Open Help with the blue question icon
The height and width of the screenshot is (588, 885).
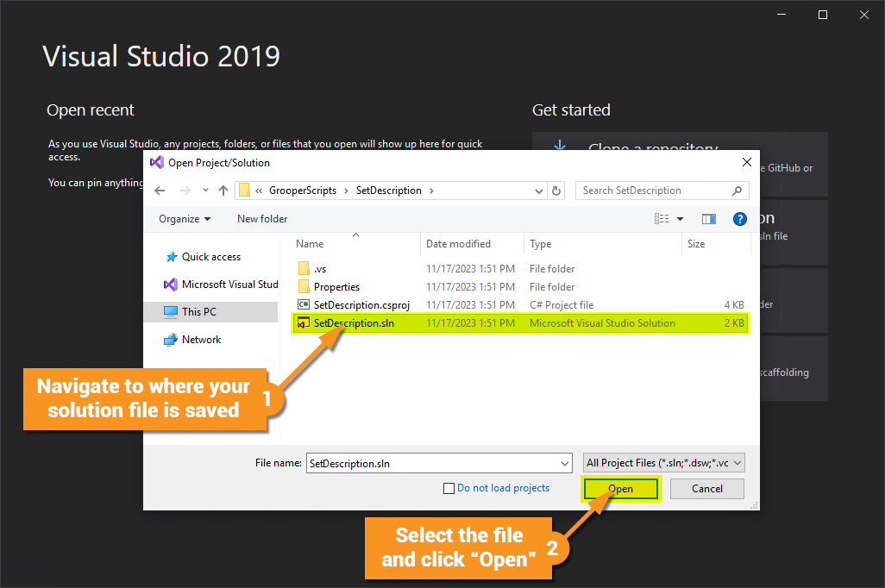(x=740, y=219)
